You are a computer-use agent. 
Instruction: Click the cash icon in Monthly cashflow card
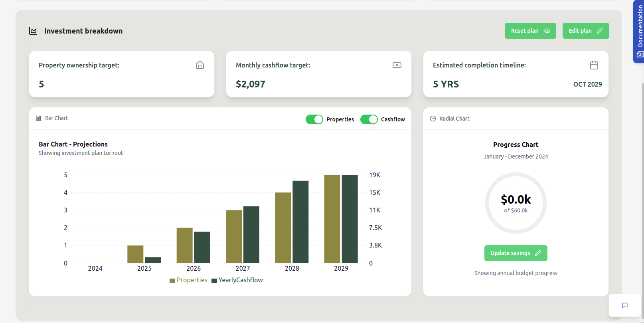(397, 65)
